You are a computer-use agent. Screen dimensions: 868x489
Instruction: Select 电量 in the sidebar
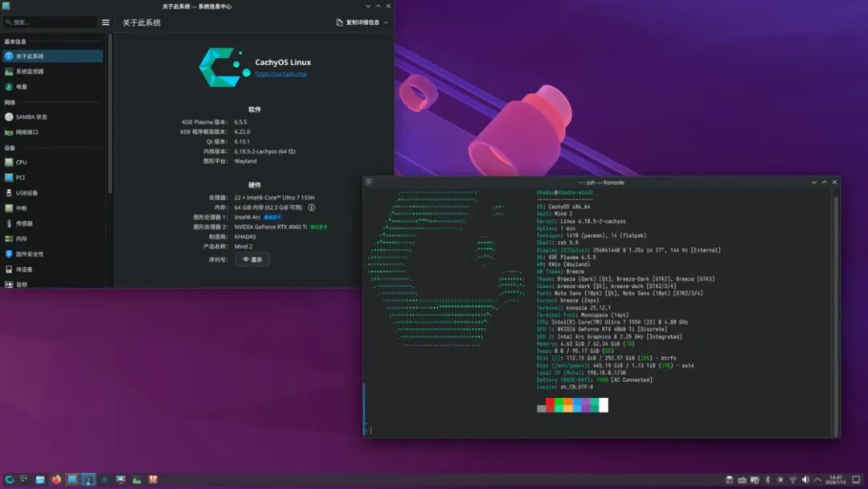click(x=52, y=87)
